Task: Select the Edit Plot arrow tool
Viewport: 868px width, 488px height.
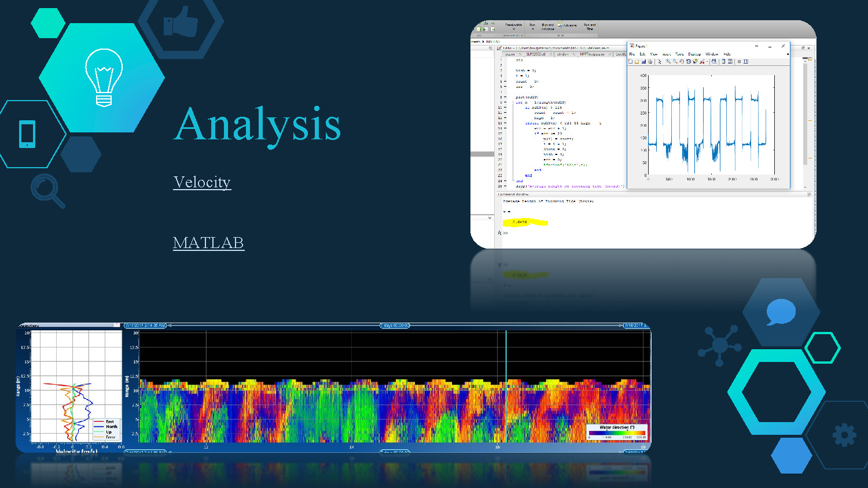Action: coord(659,61)
